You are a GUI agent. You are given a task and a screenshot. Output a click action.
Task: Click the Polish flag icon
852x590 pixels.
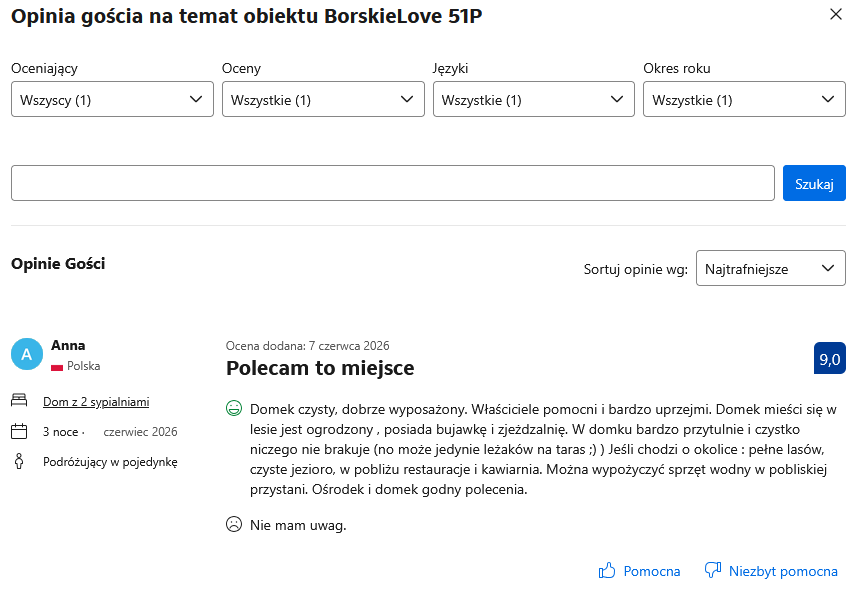tap(57, 367)
